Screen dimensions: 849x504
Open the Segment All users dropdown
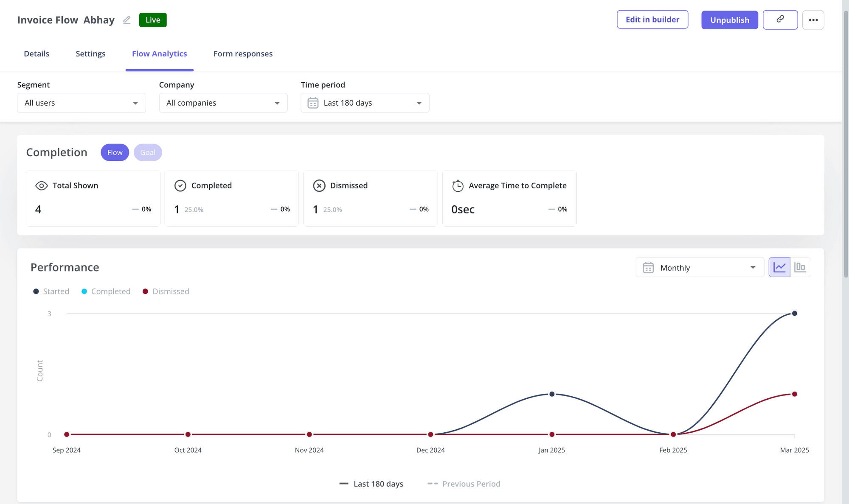[x=82, y=103]
